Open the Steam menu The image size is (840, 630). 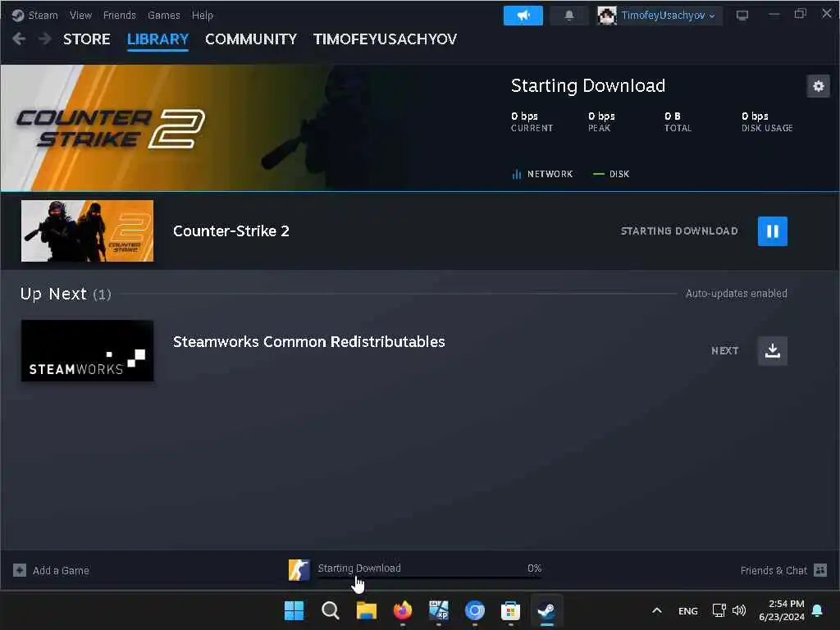tap(43, 15)
